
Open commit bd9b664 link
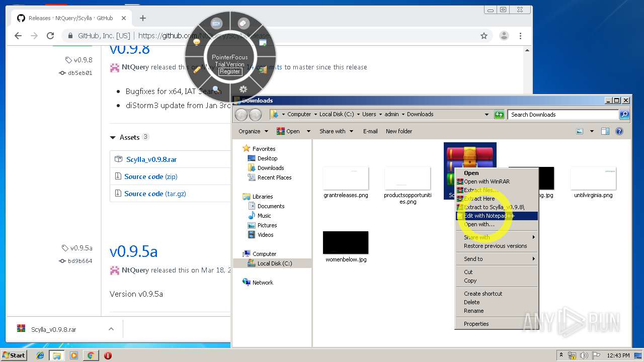(76, 261)
